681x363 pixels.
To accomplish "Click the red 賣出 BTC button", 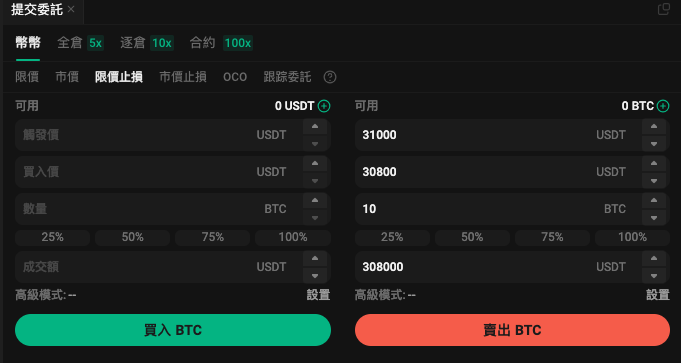I will point(512,330).
